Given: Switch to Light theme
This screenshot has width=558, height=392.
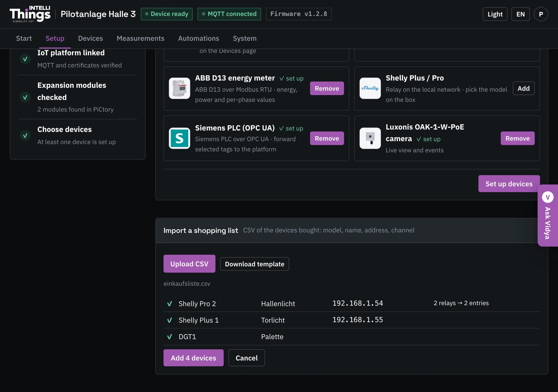Looking at the screenshot, I should (x=495, y=14).
